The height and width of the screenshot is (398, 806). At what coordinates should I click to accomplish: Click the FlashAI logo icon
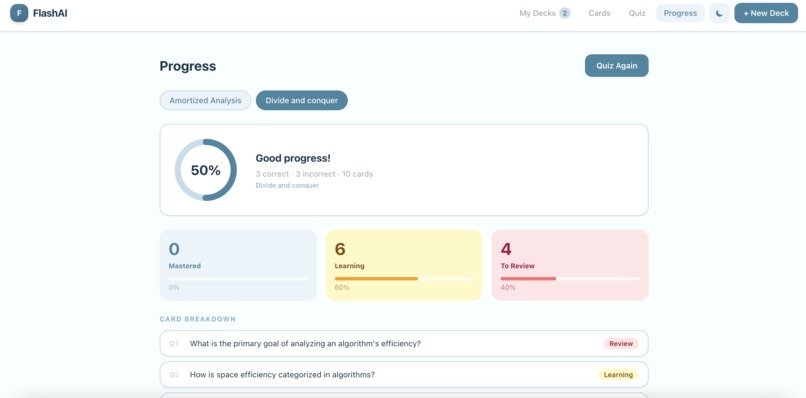pyautogui.click(x=19, y=13)
